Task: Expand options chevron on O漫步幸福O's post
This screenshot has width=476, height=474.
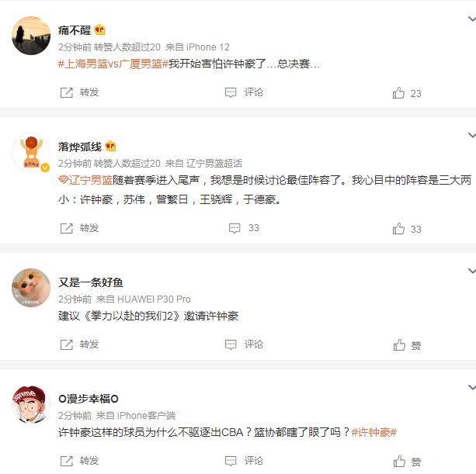Action: pyautogui.click(x=471, y=387)
